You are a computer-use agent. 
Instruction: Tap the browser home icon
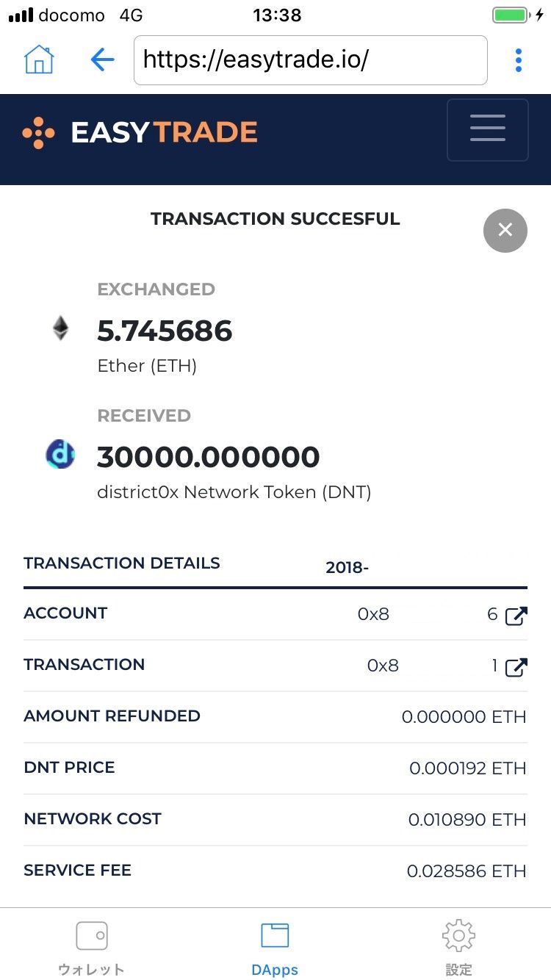tap(39, 60)
